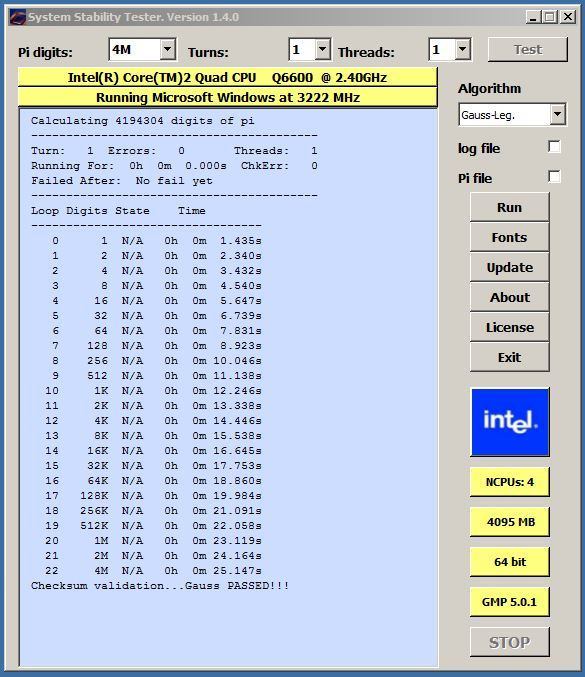Click loop 15 row showing 32K digits
The height and width of the screenshot is (677, 585).
point(153,466)
